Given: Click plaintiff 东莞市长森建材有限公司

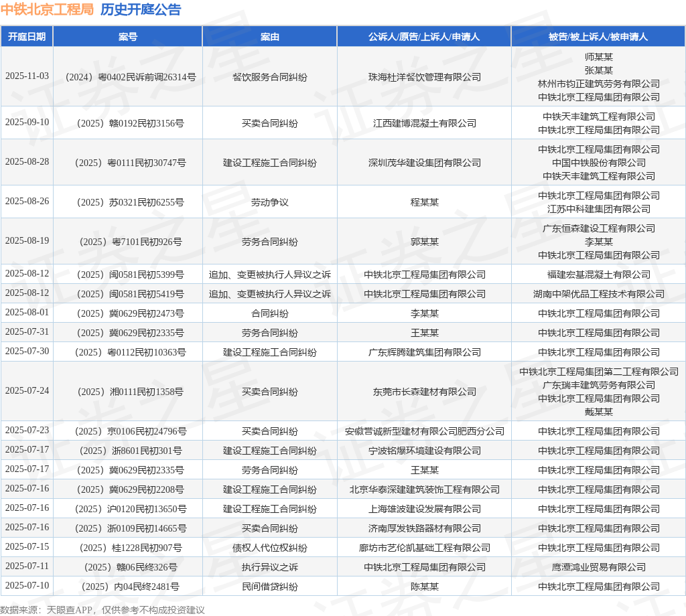Looking at the screenshot, I should 424,392.
